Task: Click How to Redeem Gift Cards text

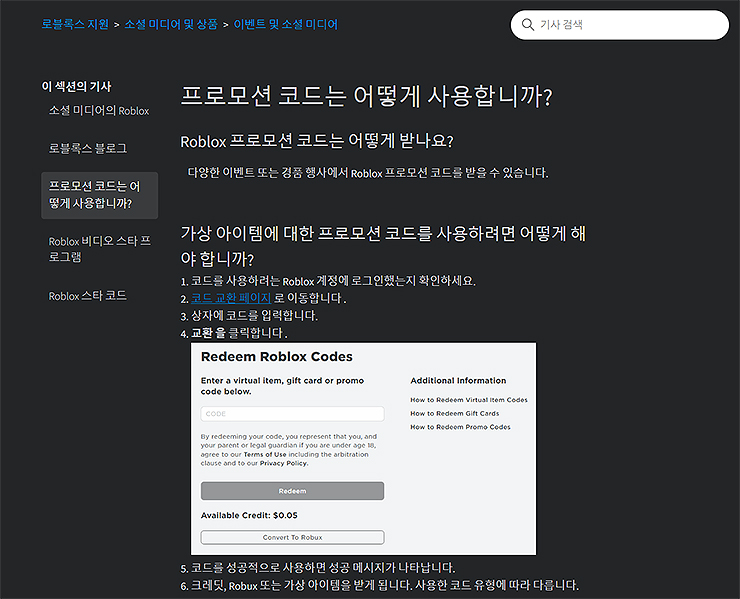Action: coord(454,413)
